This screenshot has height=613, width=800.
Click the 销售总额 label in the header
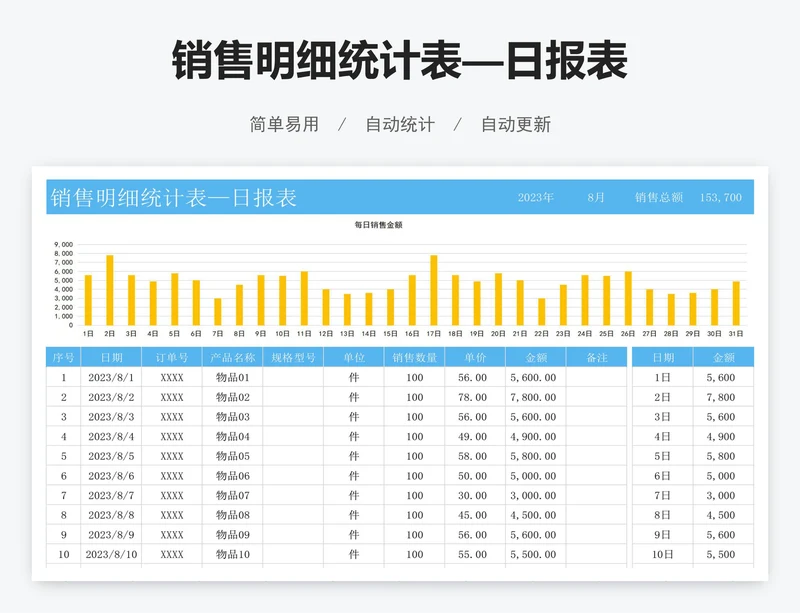pos(659,198)
